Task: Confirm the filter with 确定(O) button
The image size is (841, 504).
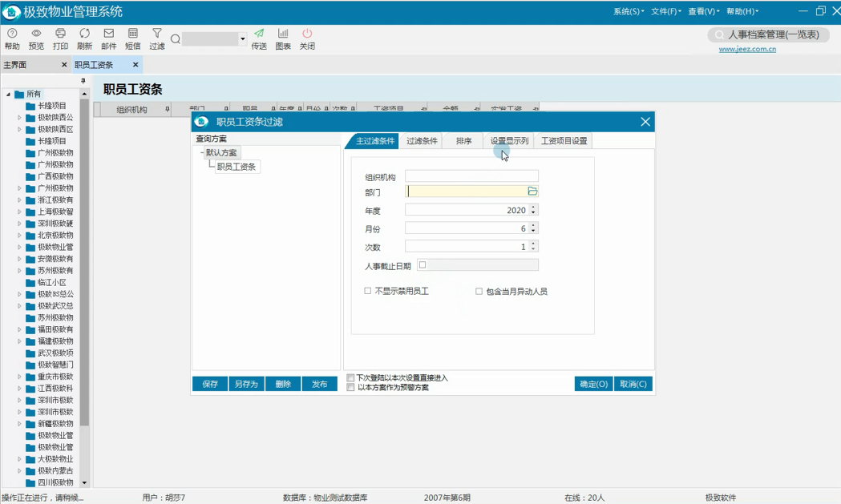Action: (x=592, y=384)
